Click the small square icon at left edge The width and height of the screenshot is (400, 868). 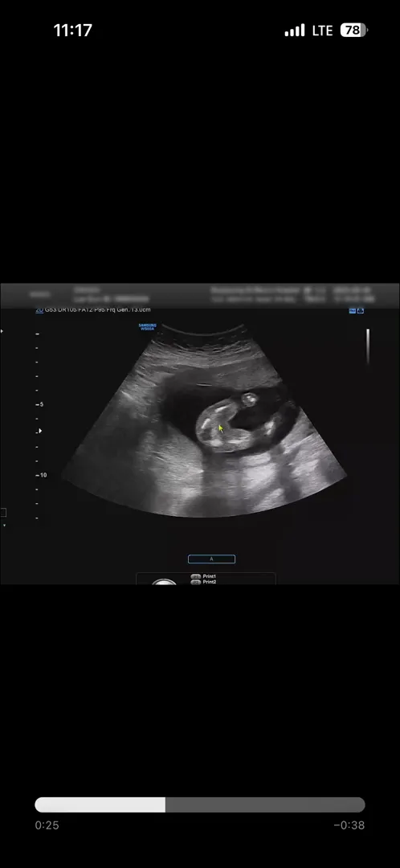click(2, 513)
